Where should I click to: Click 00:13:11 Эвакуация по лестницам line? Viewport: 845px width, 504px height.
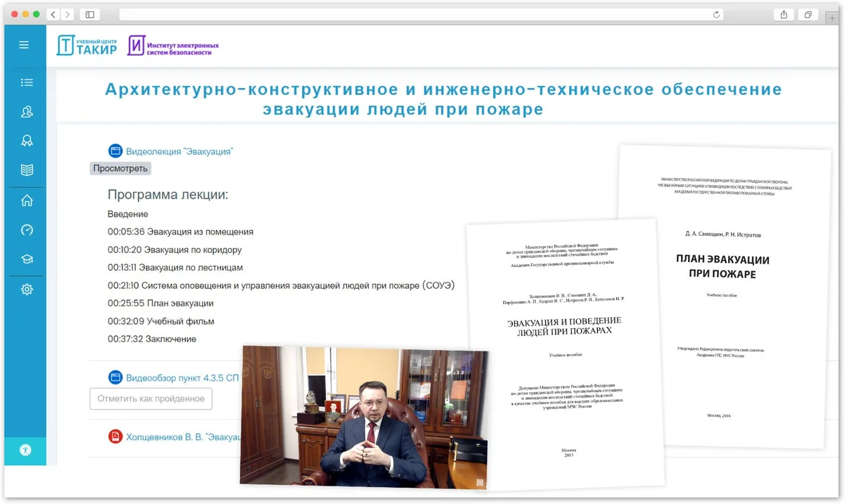click(x=175, y=267)
